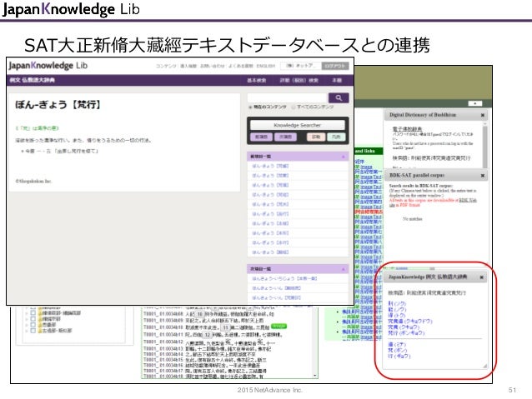The width and height of the screenshot is (532, 399).
Task: Click the small white toggle button in SAT header bar
Action: pyautogui.click(x=475, y=103)
